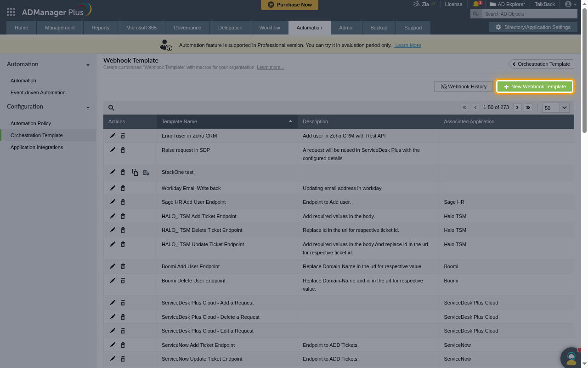Edit the HALO_ITSM Add Ticket Endpoint template
This screenshot has width=588, height=368.
[113, 216]
